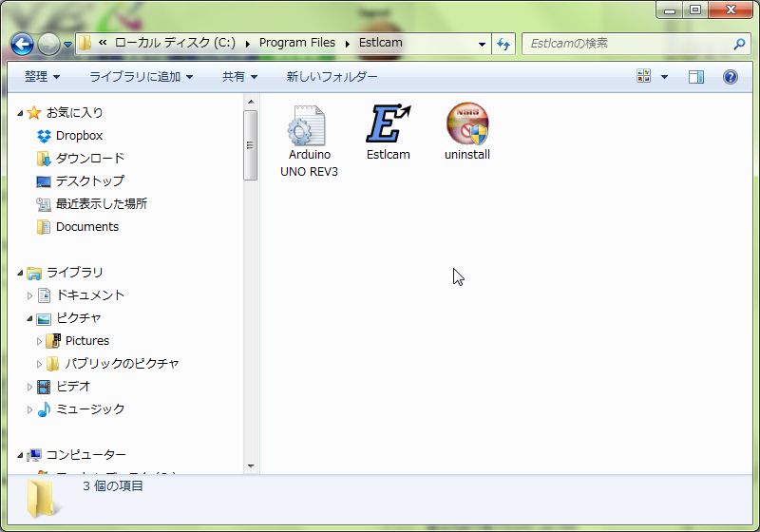The width and height of the screenshot is (760, 532).
Task: Open the ダウンロード folder in favorites
Action: pyautogui.click(x=89, y=159)
